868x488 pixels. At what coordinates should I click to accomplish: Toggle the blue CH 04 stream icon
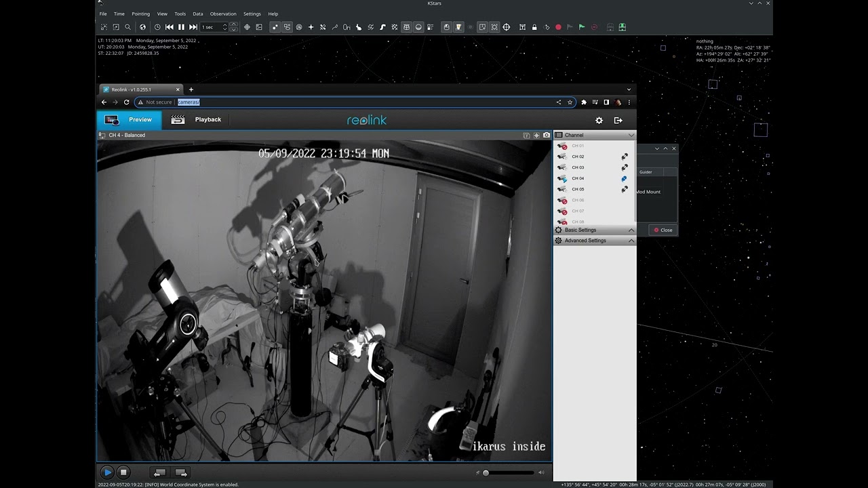tap(625, 178)
